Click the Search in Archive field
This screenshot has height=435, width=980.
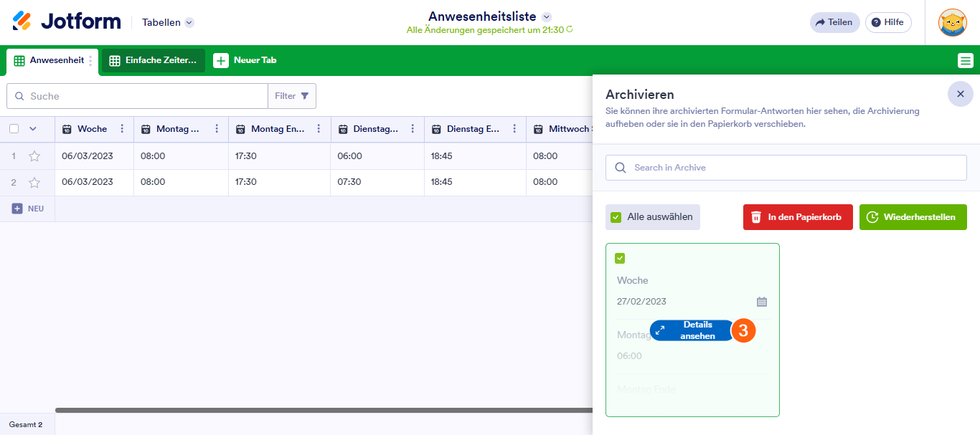(786, 168)
